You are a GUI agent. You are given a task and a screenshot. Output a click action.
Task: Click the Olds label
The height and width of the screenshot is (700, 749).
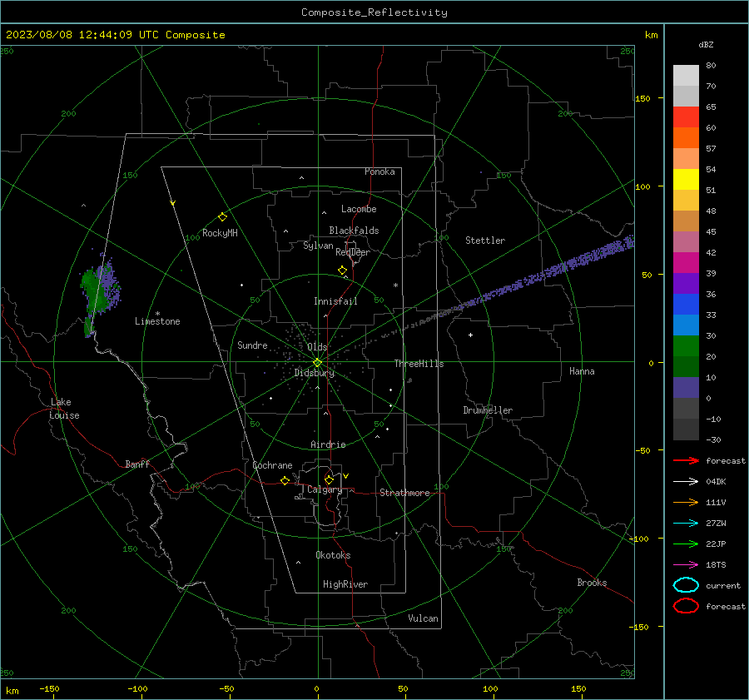317,347
